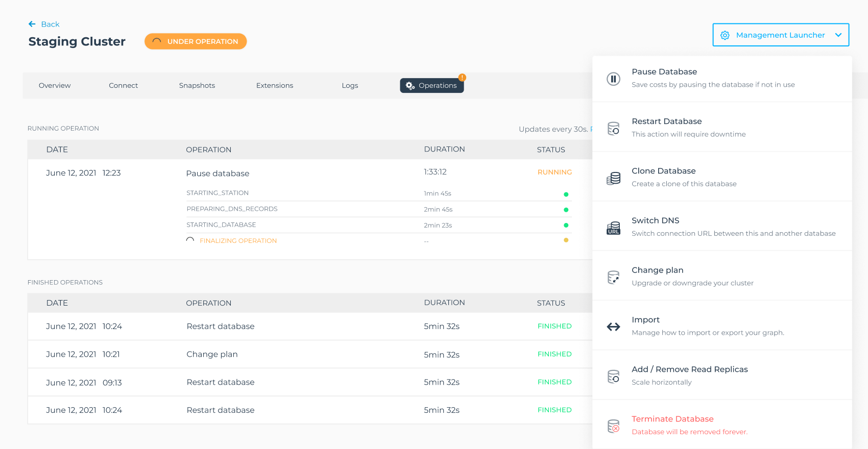Screen dimensions: 868x449
Task: Click the Back link
Action: point(50,24)
